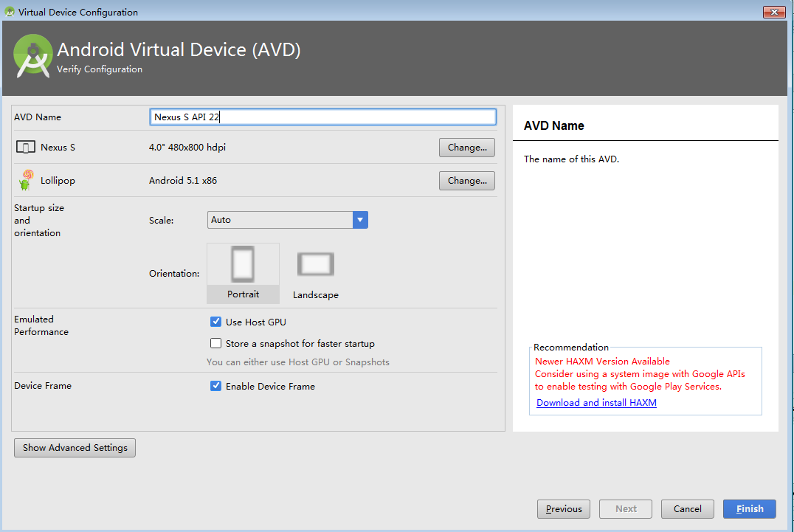The image size is (794, 532).
Task: Toggle the Use Host GPU checkbox
Action: (216, 322)
